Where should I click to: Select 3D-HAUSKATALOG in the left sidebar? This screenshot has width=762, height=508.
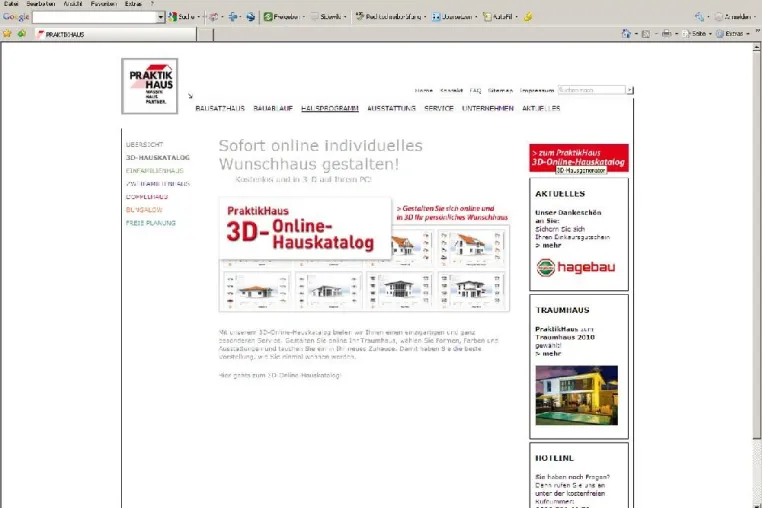coord(157,158)
